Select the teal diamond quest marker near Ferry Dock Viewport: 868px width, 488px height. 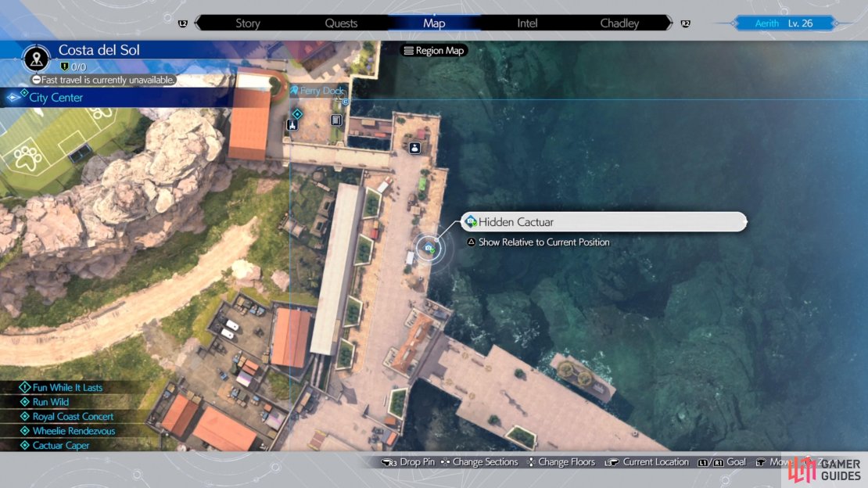[x=297, y=114]
